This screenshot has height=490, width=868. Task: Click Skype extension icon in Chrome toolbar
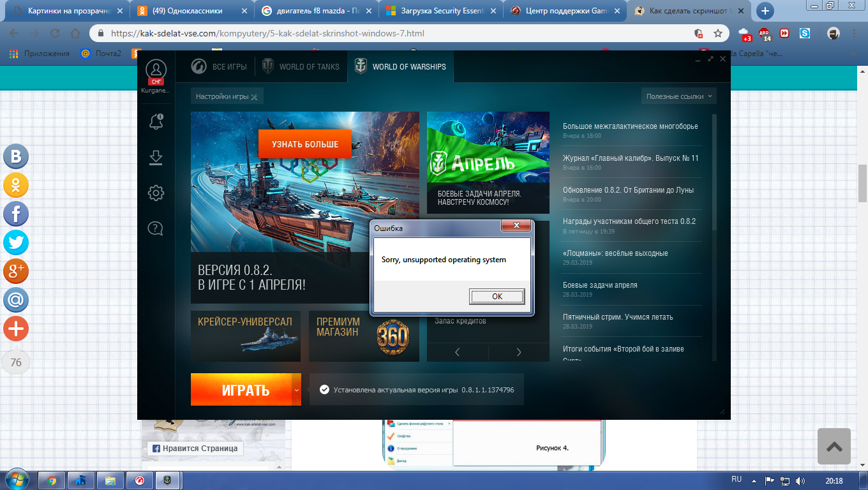805,33
